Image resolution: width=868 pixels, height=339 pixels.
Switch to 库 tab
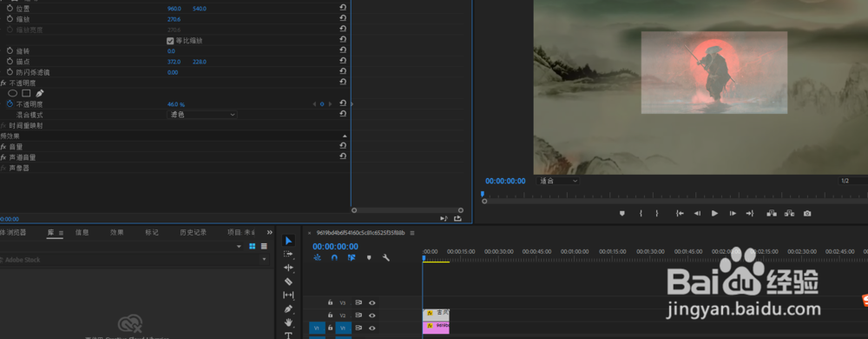coord(50,233)
